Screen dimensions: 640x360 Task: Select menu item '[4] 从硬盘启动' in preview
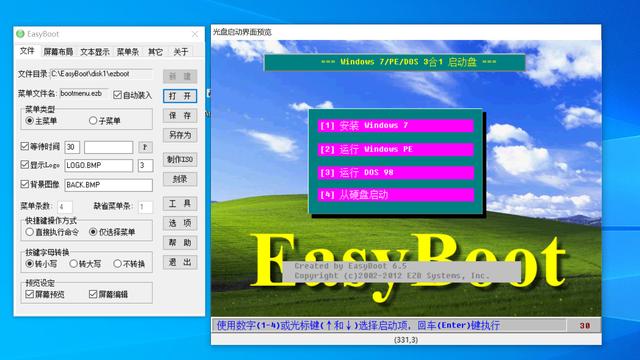(x=396, y=195)
